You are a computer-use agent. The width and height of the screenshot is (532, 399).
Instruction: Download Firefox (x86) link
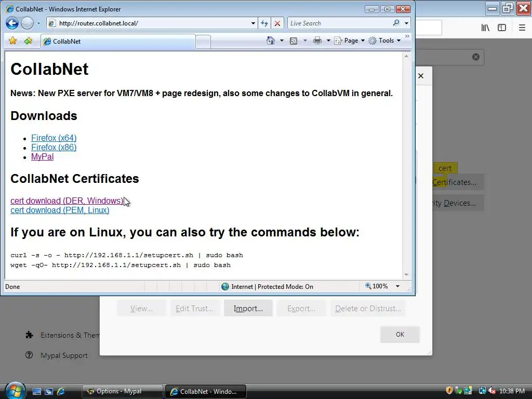click(54, 147)
